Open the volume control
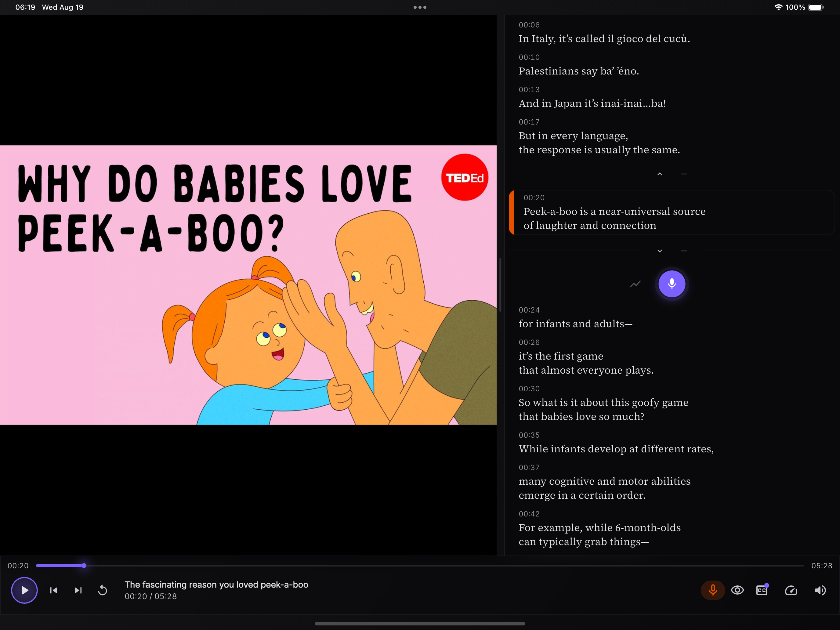This screenshot has height=630, width=840. pyautogui.click(x=820, y=590)
